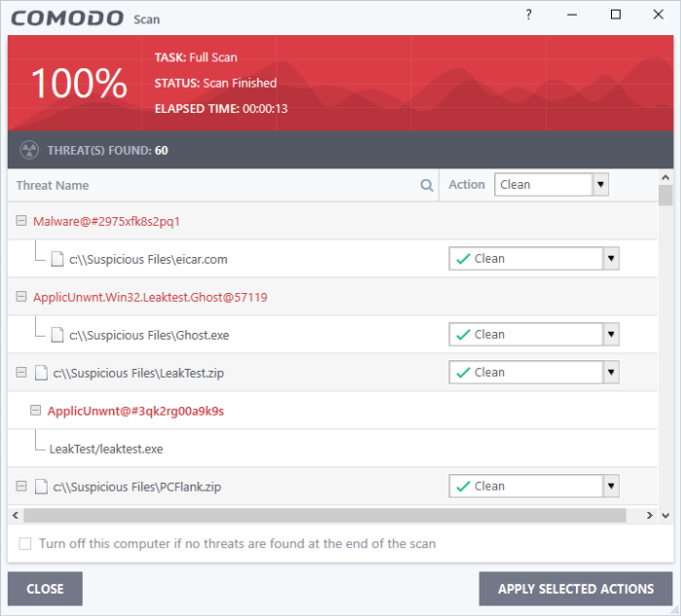Click the file icon beside PCFlank.zip

pyautogui.click(x=41, y=487)
